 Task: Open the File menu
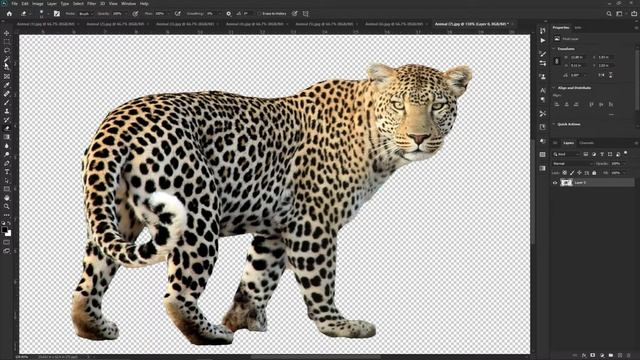pos(15,4)
